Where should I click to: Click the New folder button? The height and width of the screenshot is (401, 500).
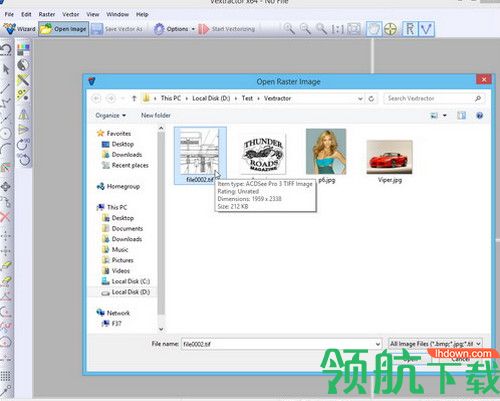click(155, 115)
